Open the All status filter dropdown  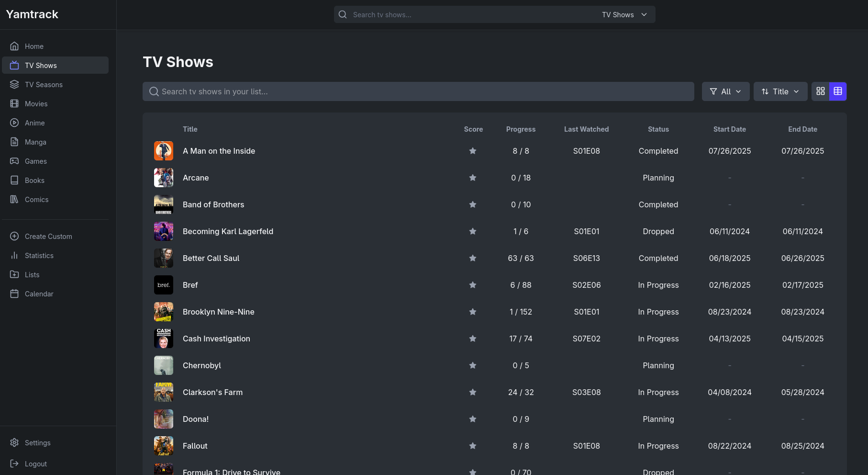click(x=725, y=91)
